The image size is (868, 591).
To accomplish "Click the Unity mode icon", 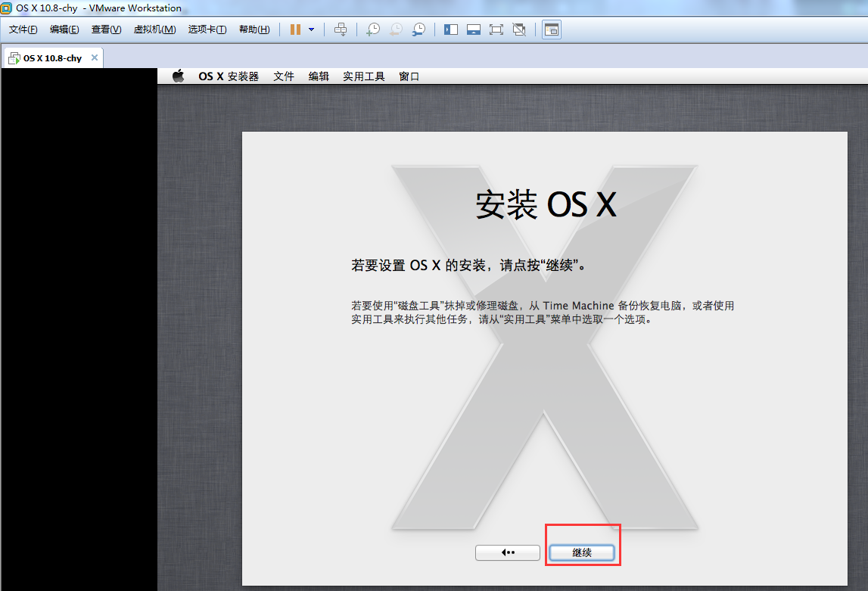I will click(519, 30).
